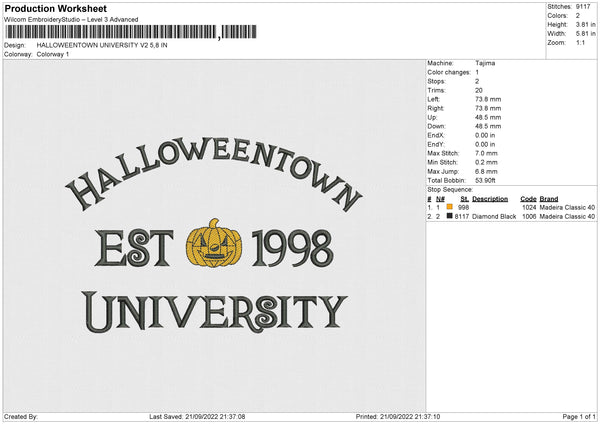The height and width of the screenshot is (424, 600).
Task: Click the Total Bobbin value '53.90ft'
Action: pyautogui.click(x=485, y=180)
